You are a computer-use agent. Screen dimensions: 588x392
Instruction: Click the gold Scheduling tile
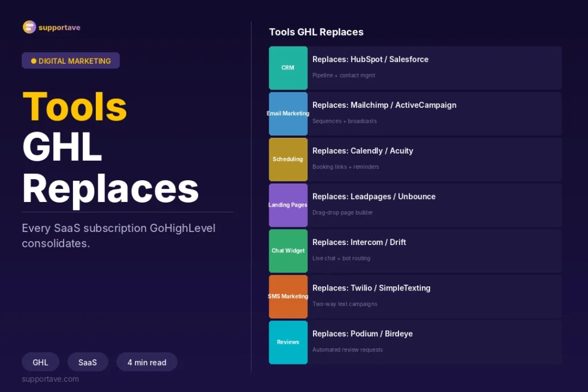tap(288, 160)
